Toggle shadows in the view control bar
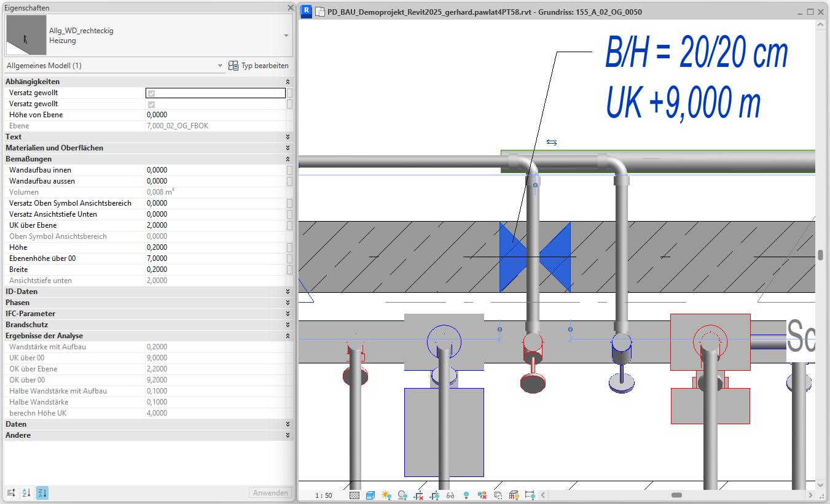Image resolution: width=830 pixels, height=504 pixels. click(x=402, y=495)
